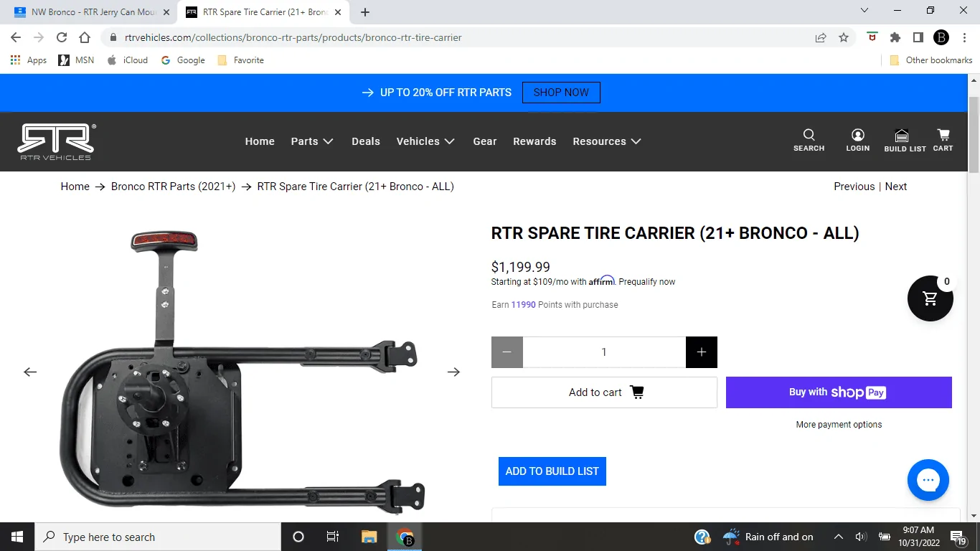
Task: Go back with browser back arrow
Action: coord(16,37)
